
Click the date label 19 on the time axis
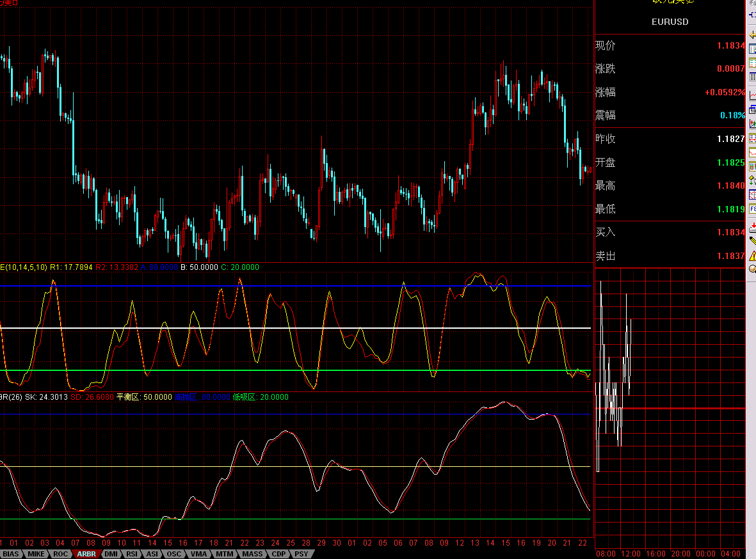point(536,542)
